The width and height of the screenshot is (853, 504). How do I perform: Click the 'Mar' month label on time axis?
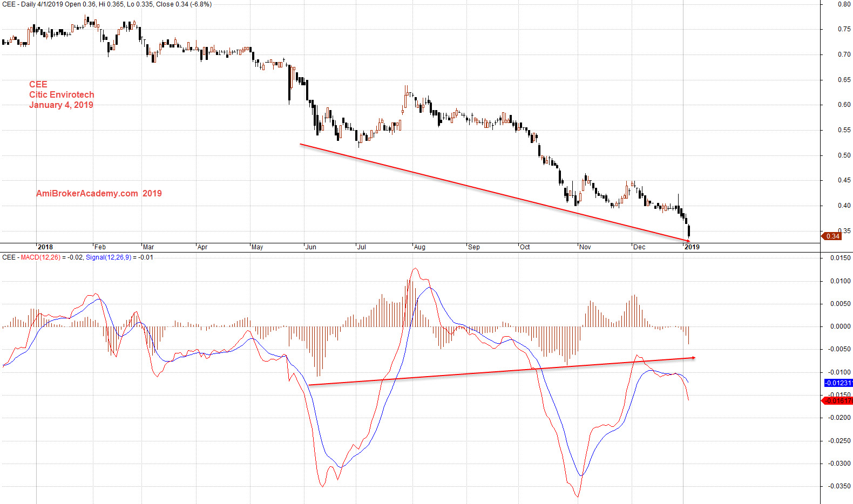click(148, 247)
